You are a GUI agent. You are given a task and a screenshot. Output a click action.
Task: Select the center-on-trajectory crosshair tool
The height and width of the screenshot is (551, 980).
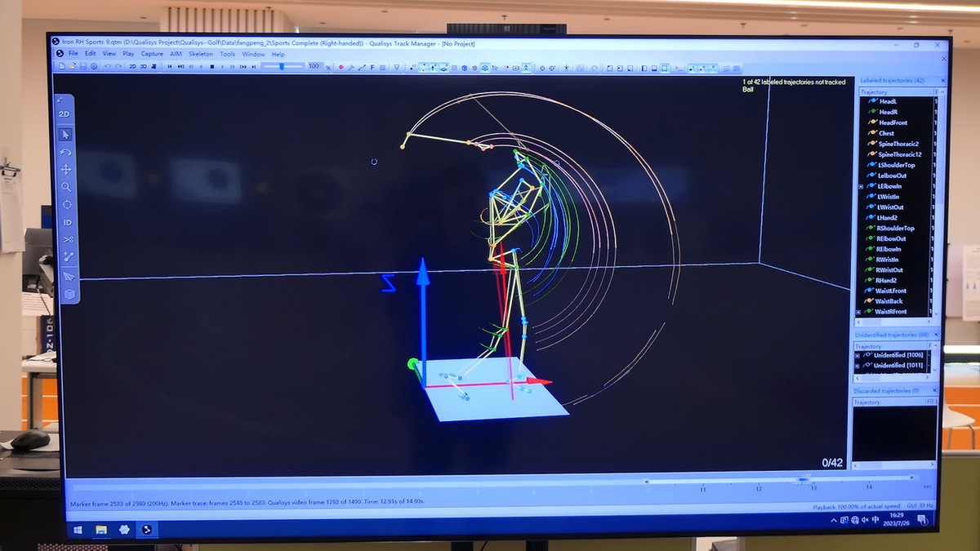(66, 204)
